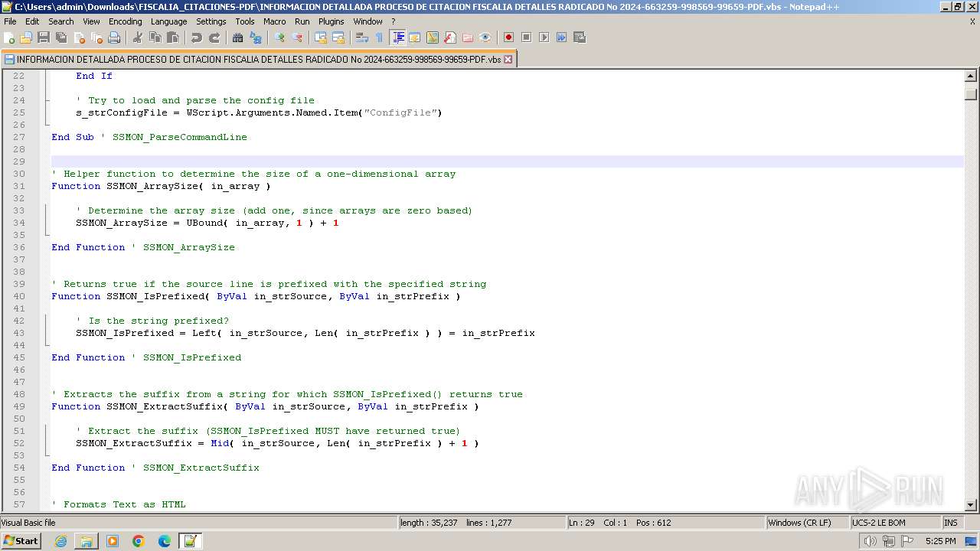Open Folder as Workspace icon
The image size is (980, 551).
click(x=468, y=37)
